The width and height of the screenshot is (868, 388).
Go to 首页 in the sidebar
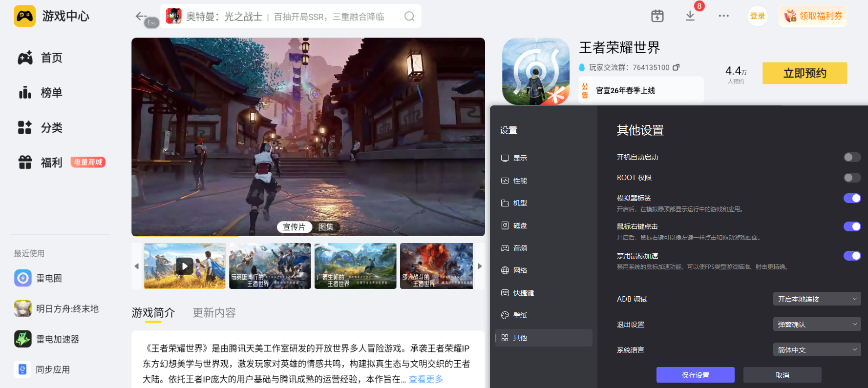(40, 58)
